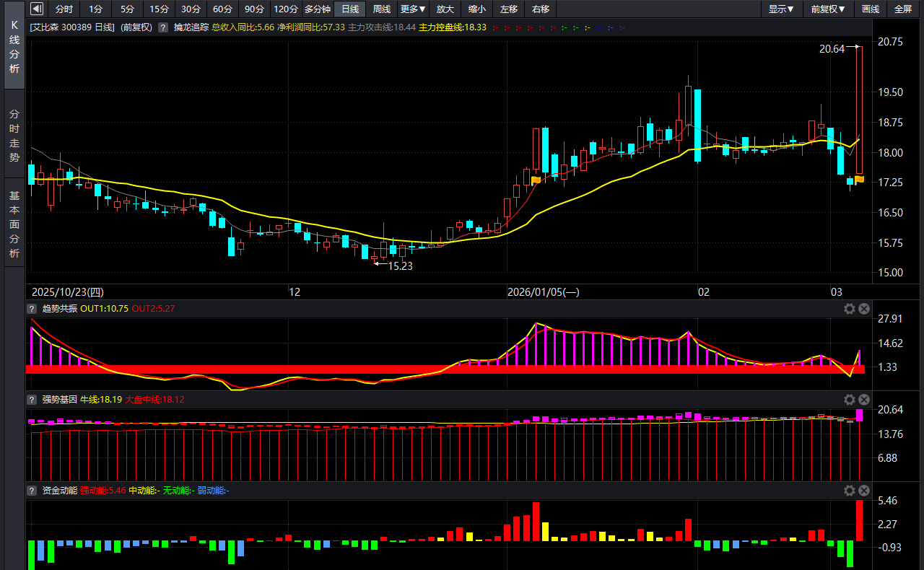Open help for 擒龙追踪 indicator

[162, 27]
